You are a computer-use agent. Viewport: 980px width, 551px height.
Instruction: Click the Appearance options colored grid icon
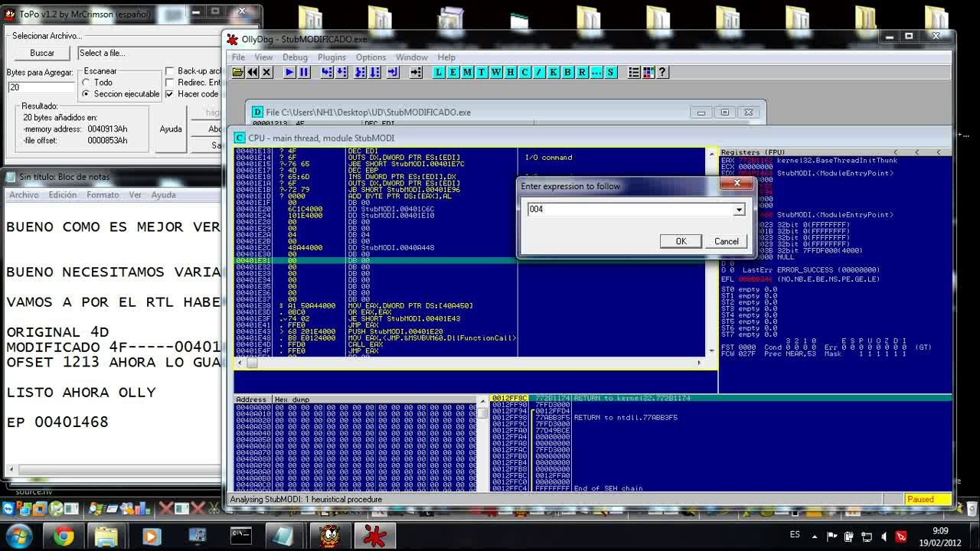[648, 72]
